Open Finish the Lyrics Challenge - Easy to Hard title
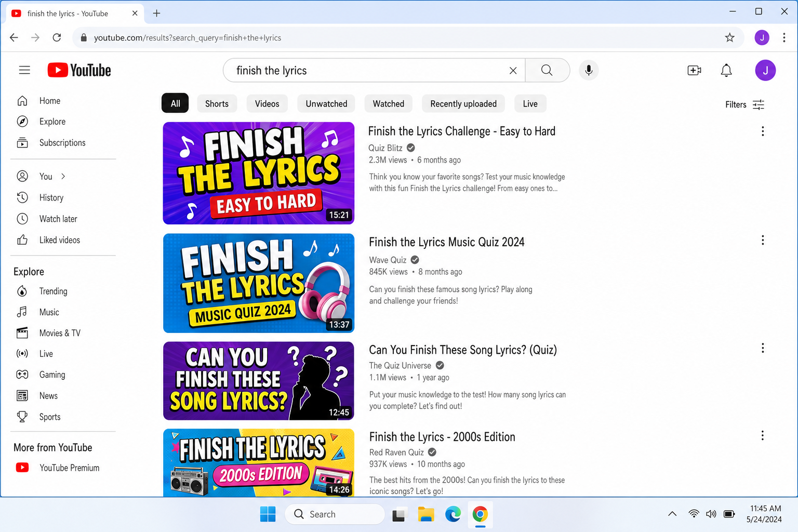The image size is (798, 532). click(461, 131)
